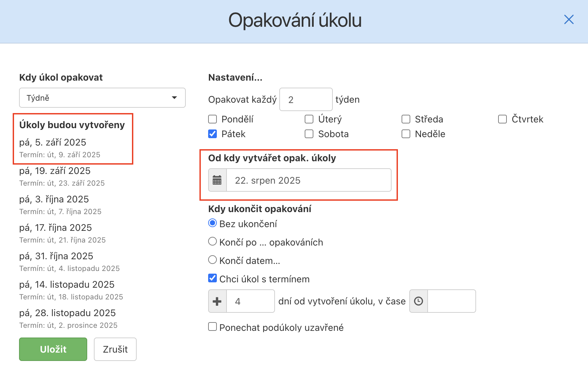
Task: Click the dní od vytvoření úkolu, v čase text
Action: 342,301
